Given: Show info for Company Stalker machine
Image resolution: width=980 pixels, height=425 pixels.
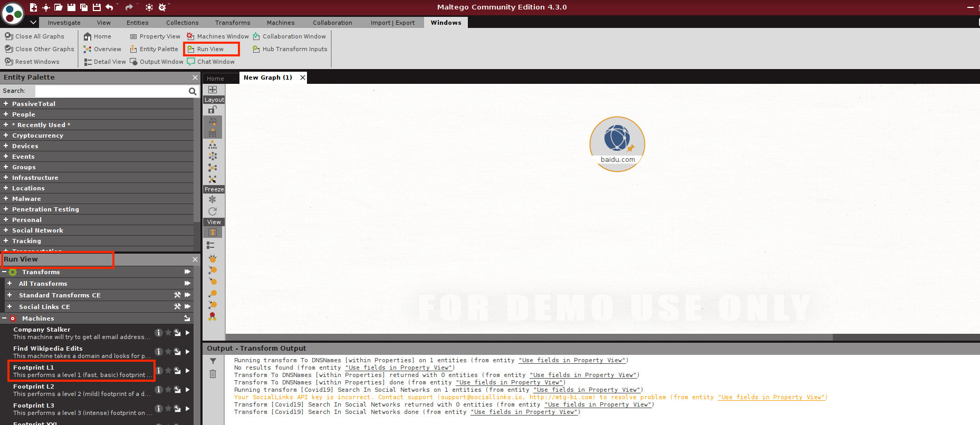Looking at the screenshot, I should pos(158,333).
